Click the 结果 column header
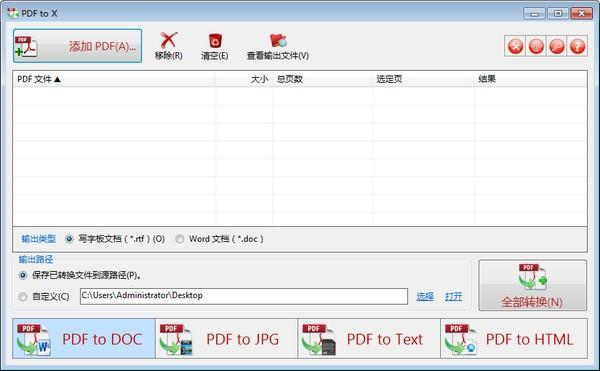This screenshot has width=600, height=371. [530, 79]
